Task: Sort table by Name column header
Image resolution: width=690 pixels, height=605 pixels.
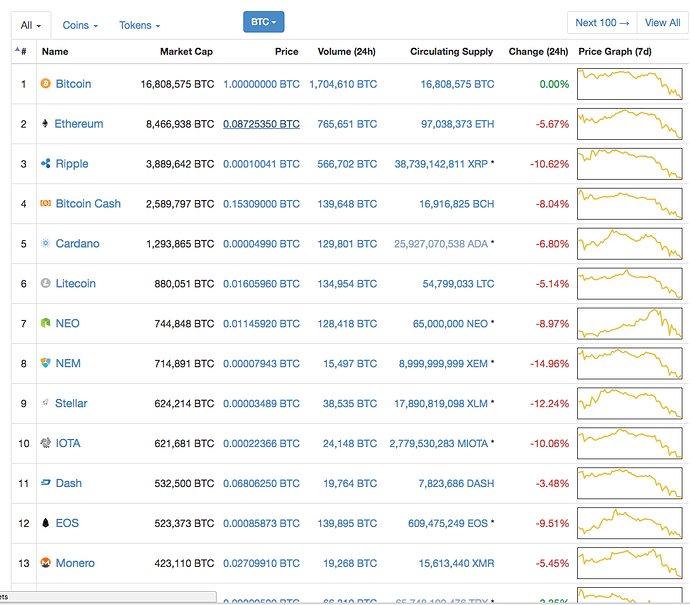Action: pyautogui.click(x=55, y=51)
